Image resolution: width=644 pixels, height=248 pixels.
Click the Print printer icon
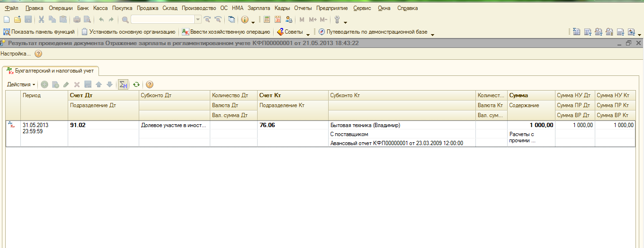pos(77,19)
